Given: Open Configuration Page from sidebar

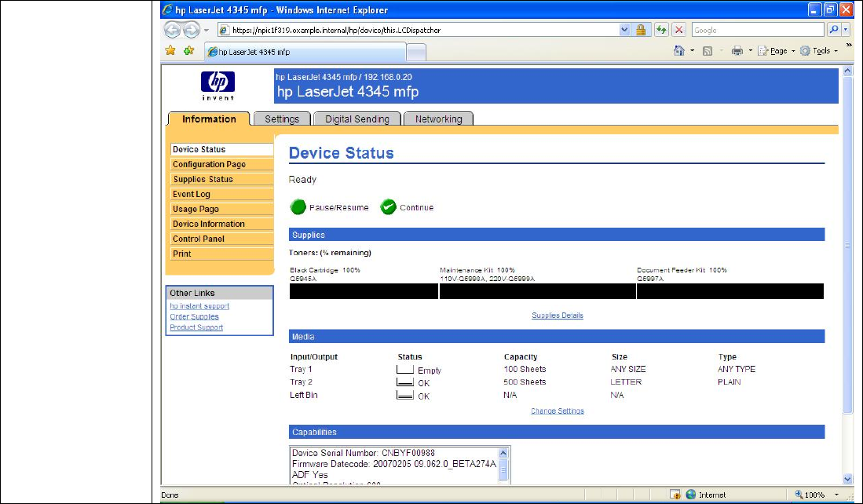Looking at the screenshot, I should pos(221,164).
